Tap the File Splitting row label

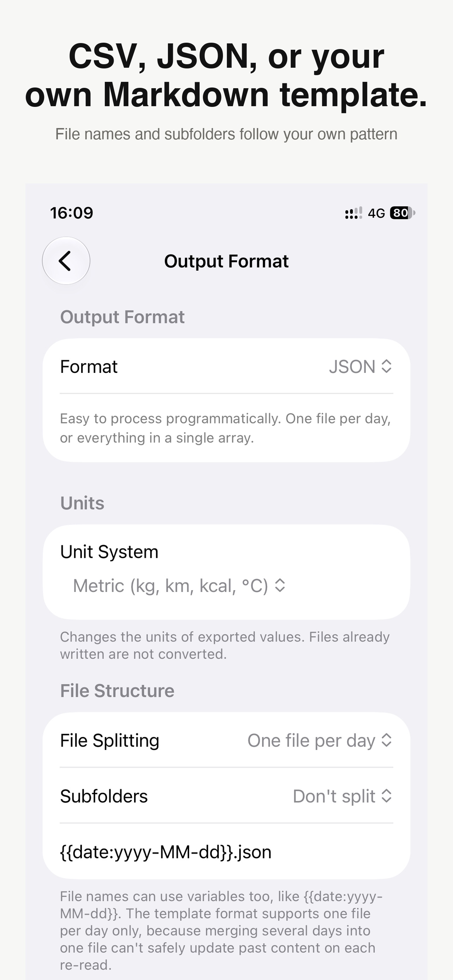[x=109, y=740]
